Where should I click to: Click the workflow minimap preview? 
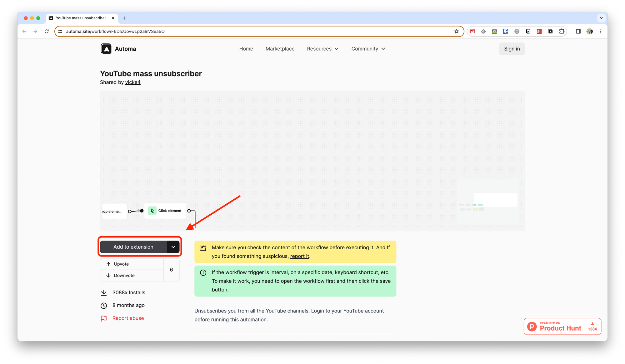(x=488, y=202)
